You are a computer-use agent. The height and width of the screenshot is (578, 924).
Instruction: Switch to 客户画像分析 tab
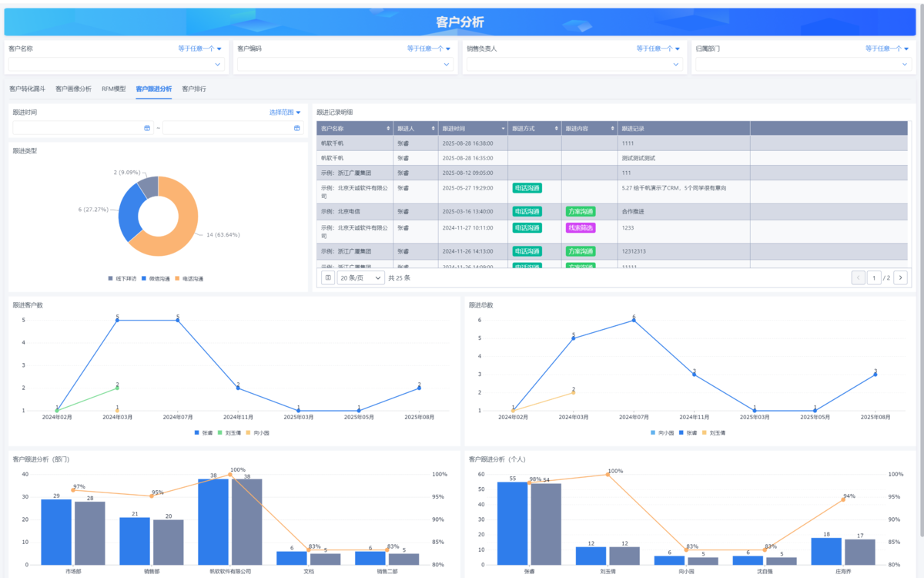[x=73, y=89]
